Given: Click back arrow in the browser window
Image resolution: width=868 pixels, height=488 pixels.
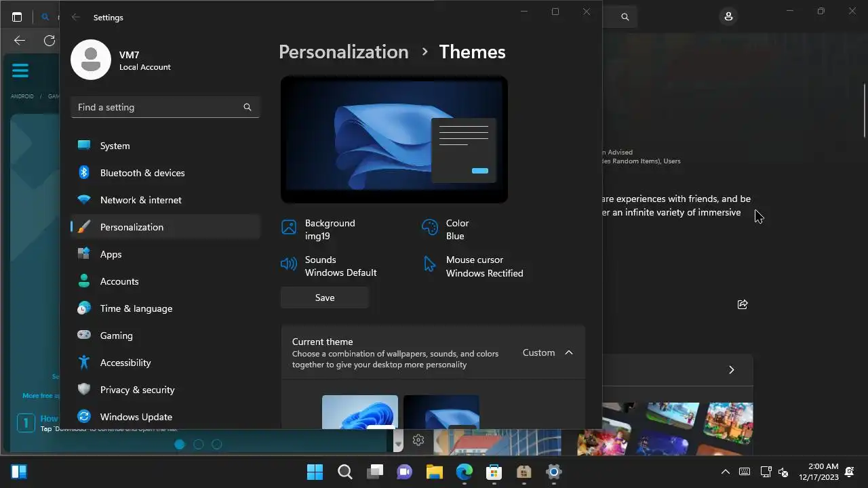Looking at the screenshot, I should pyautogui.click(x=20, y=41).
